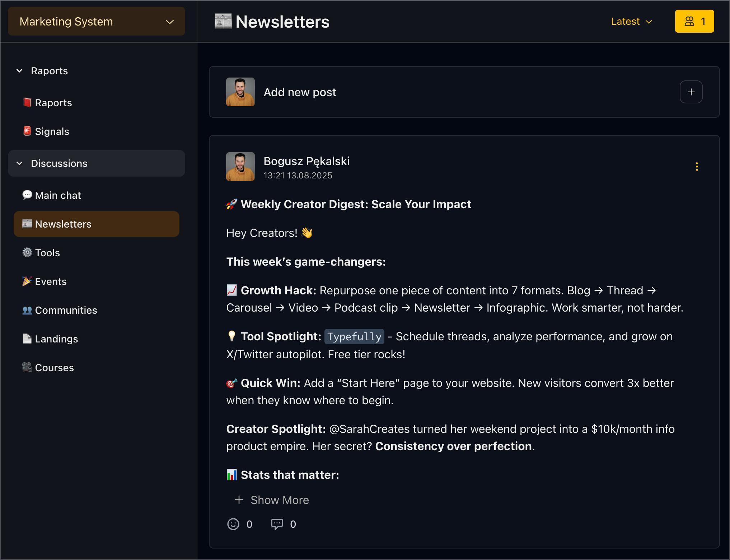
Task: Click the Tools gear icon in sidebar
Action: click(27, 253)
